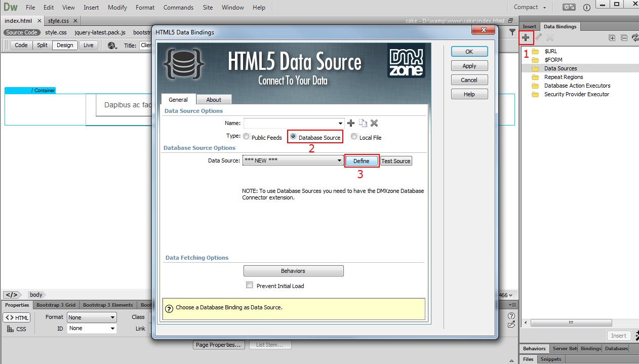Viewport: 639px width, 364px height.
Task: Click the tag selector code icon
Action: [12, 295]
